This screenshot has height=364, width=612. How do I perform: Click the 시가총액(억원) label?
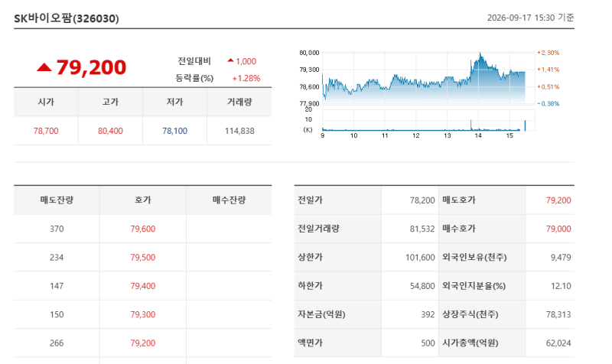[470, 343]
